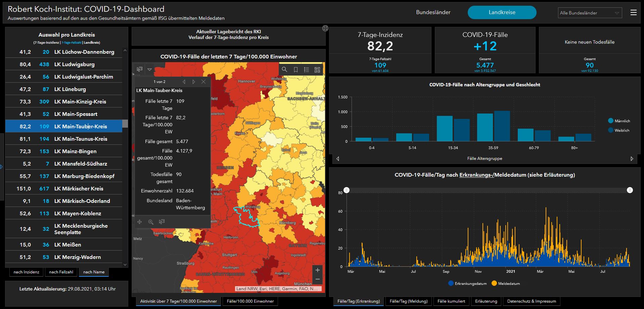Zoom in with the map plus button
644x309 pixels.
(318, 270)
